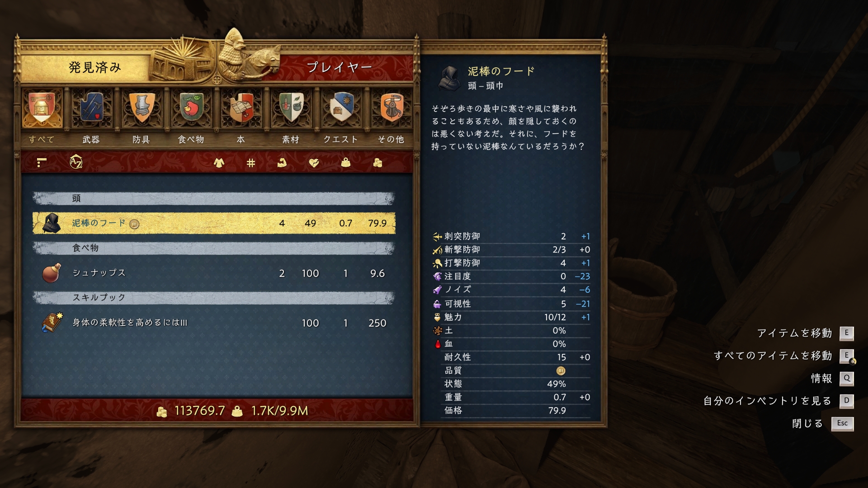Sort by condition using heart icon
The image size is (868, 488).
[314, 163]
